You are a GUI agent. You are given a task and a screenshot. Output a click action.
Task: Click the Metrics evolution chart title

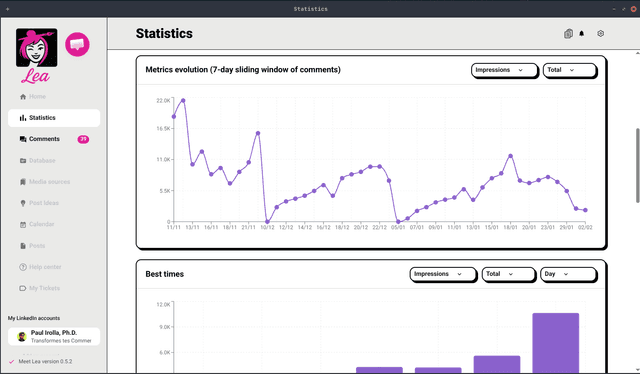tap(243, 70)
